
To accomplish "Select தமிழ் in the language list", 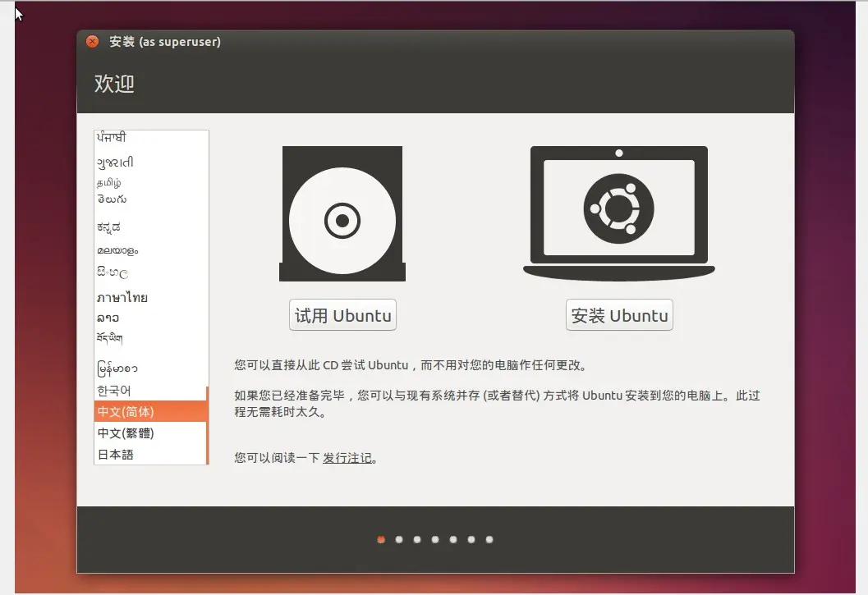I will (150, 182).
